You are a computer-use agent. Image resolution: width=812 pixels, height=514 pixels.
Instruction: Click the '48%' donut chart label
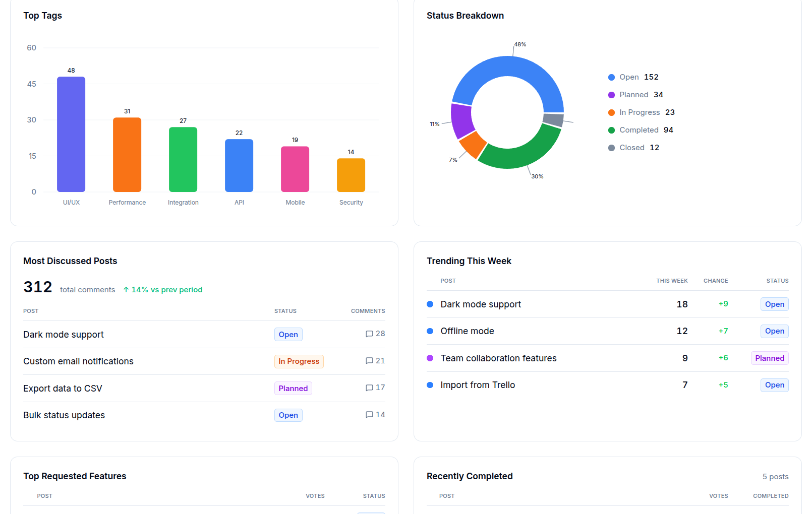[x=520, y=44]
